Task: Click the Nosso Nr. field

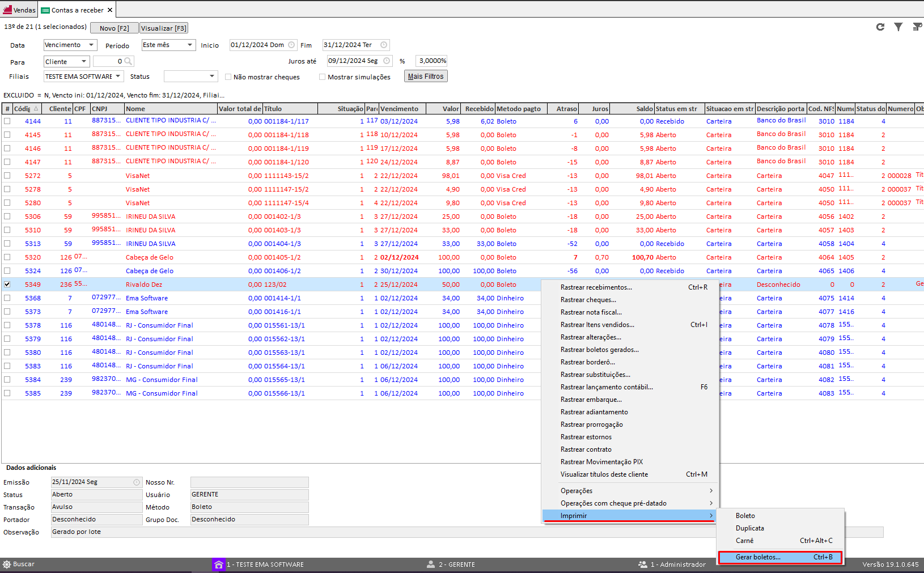Action: (249, 482)
